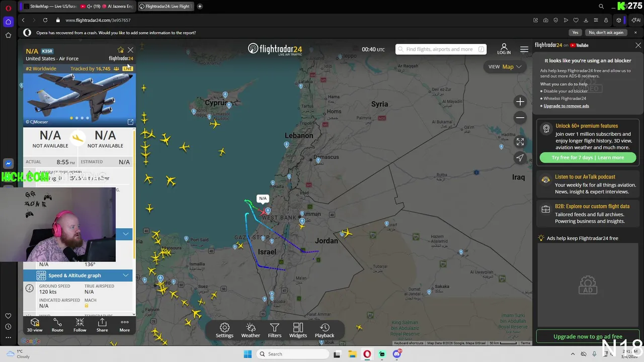Add the flight to favorites with the star icon

coord(121,50)
